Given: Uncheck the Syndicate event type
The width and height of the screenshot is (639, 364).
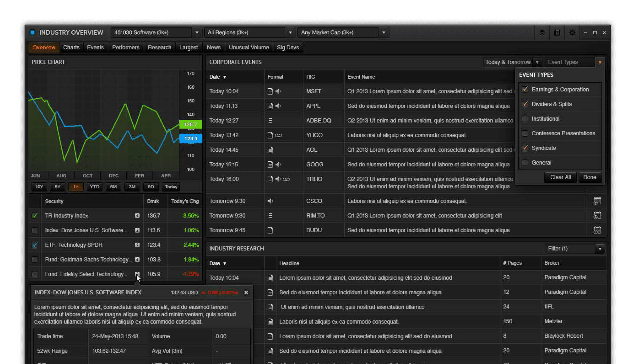Looking at the screenshot, I should coord(525,148).
